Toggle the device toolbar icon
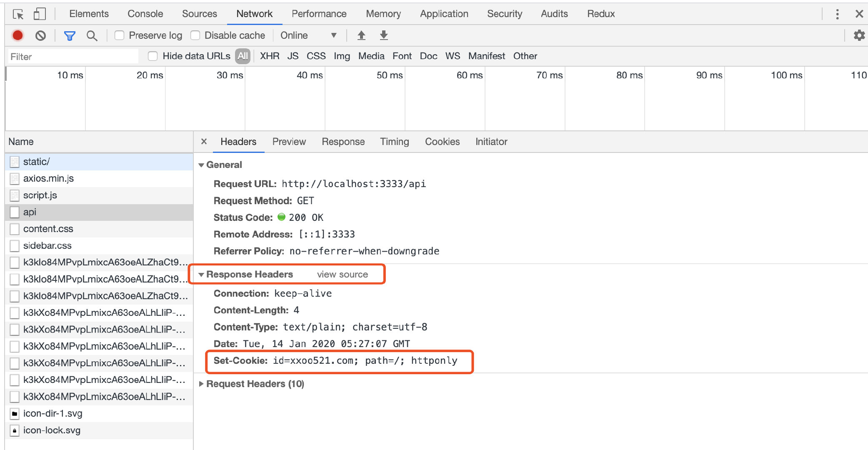868x450 pixels. (40, 14)
